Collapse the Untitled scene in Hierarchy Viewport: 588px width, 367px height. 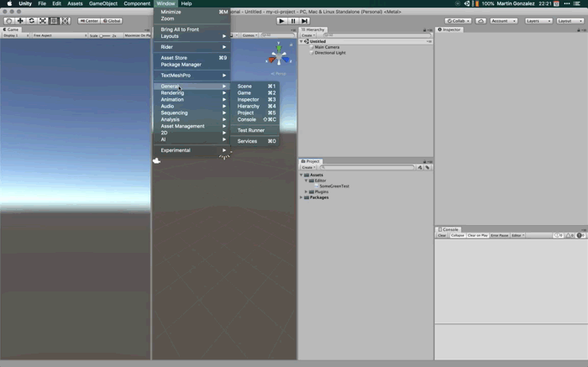(x=301, y=42)
